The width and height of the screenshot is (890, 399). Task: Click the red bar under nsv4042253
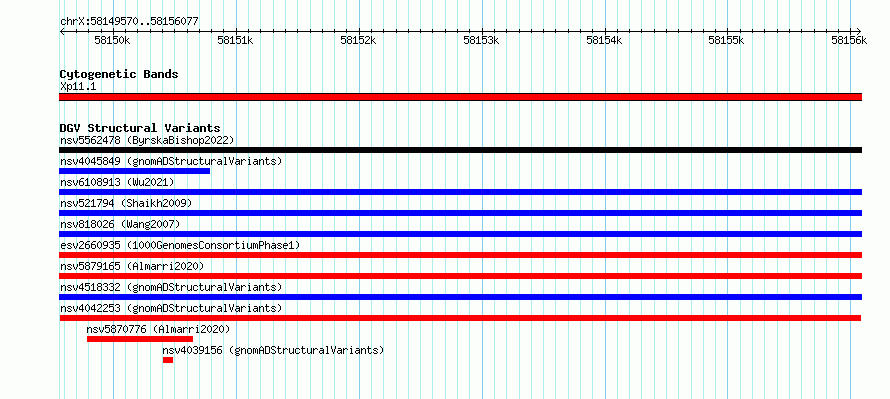click(x=460, y=318)
